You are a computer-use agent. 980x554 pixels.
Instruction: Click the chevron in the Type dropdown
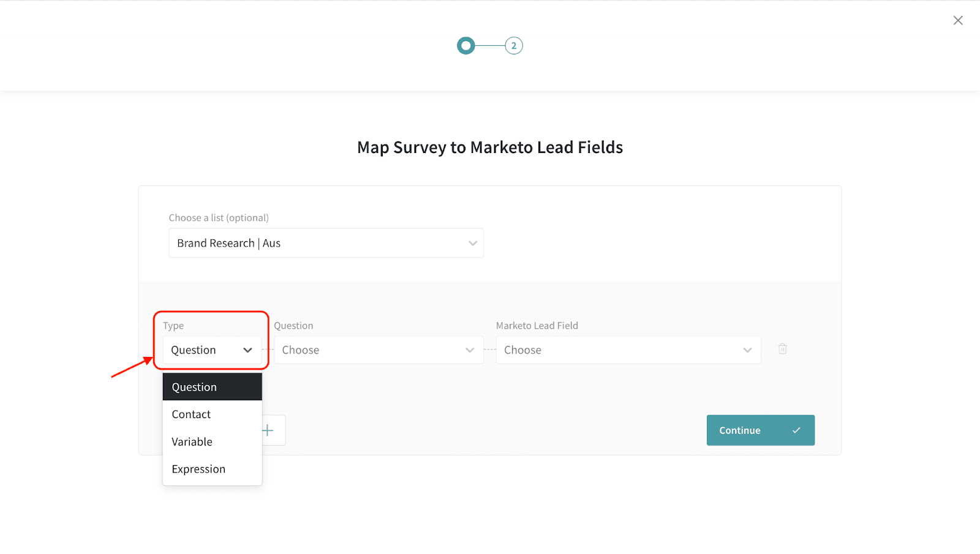(x=247, y=350)
